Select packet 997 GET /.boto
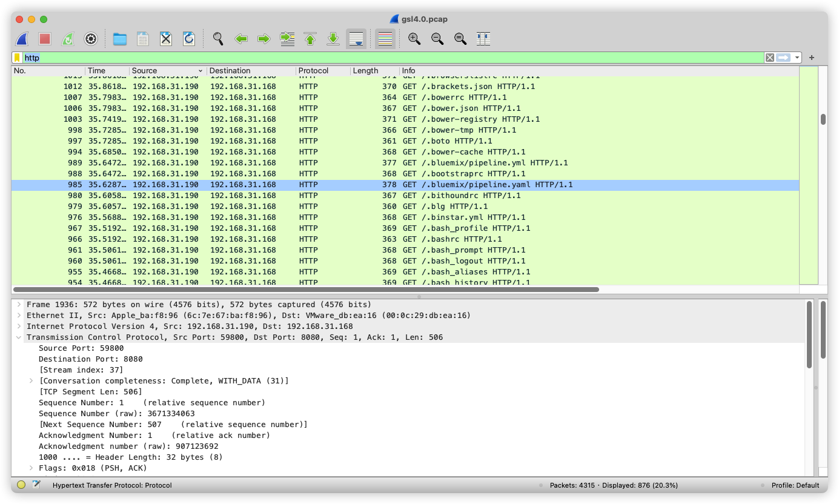The width and height of the screenshot is (839, 504). pos(405,141)
